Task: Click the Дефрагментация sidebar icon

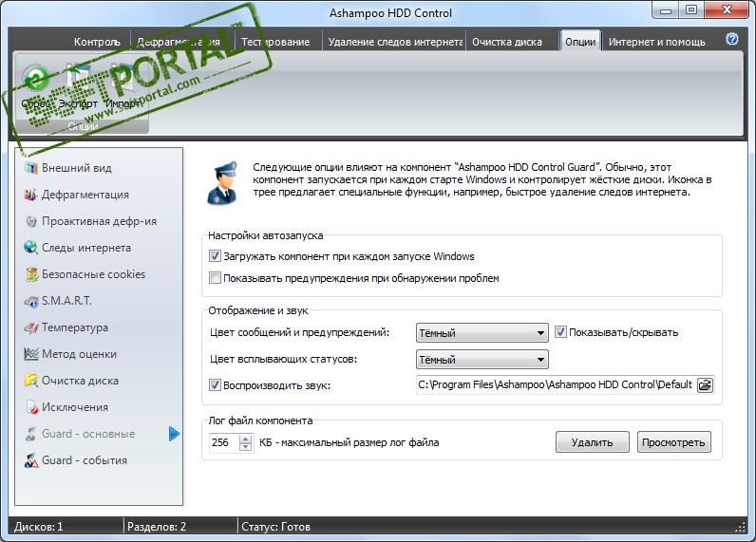Action: [x=31, y=195]
